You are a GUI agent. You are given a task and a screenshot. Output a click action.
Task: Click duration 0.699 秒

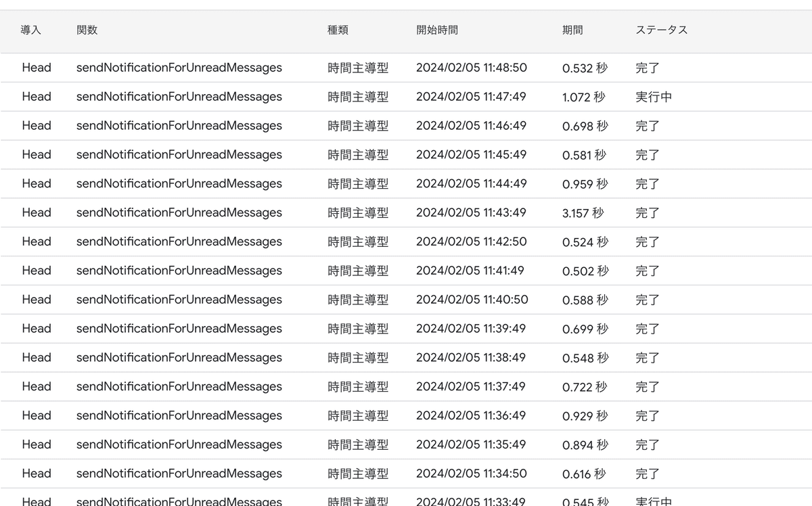[585, 329]
